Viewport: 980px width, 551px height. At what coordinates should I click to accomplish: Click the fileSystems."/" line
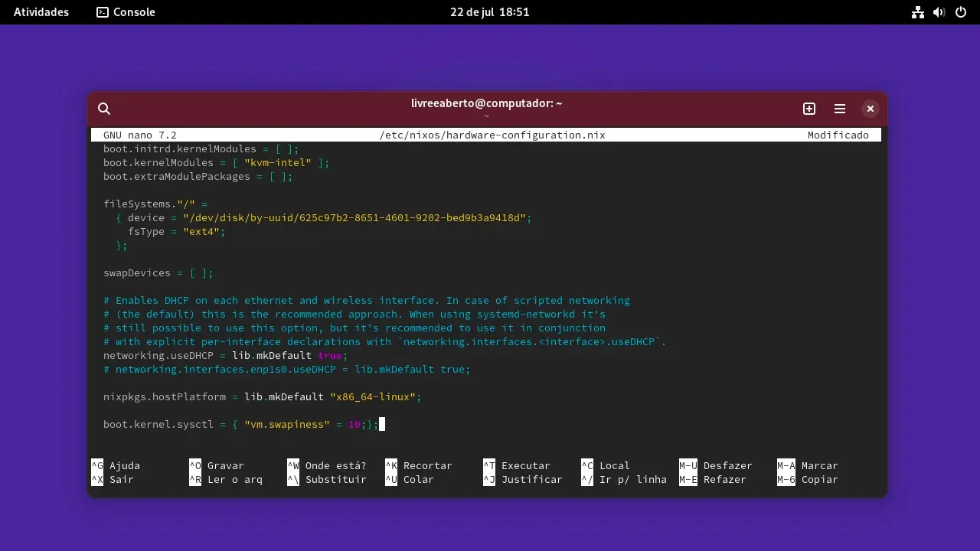155,204
